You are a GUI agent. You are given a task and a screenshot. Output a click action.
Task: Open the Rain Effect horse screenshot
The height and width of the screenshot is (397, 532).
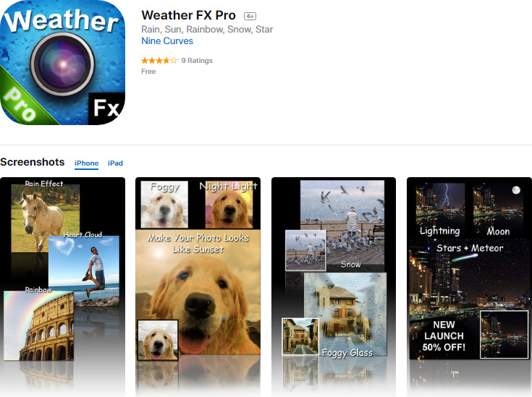62,287
